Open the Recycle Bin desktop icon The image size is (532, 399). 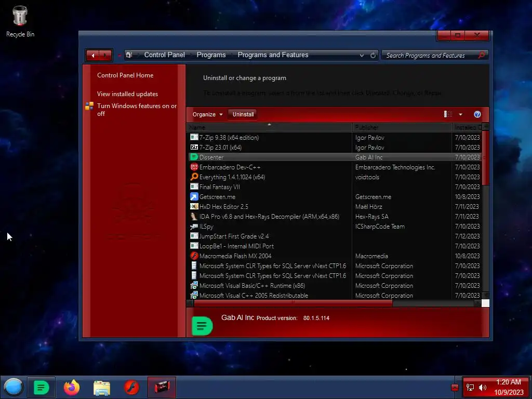[20, 21]
